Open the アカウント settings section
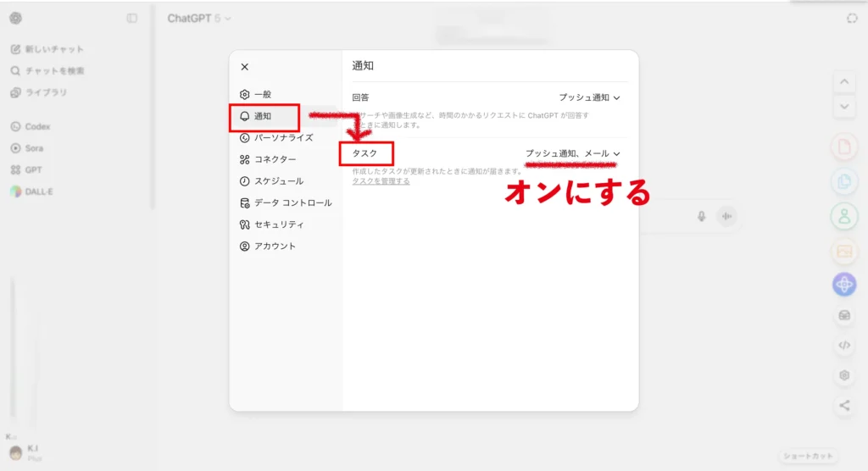 point(286,247)
